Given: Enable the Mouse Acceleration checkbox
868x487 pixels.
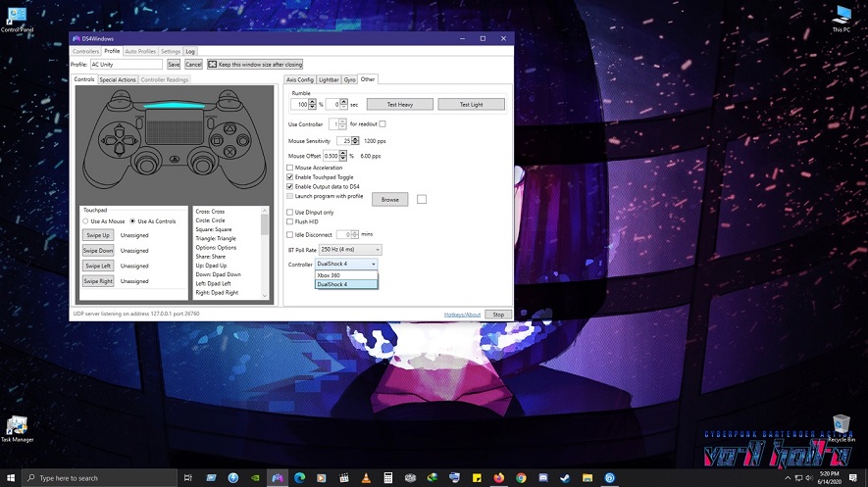Looking at the screenshot, I should click(x=289, y=168).
